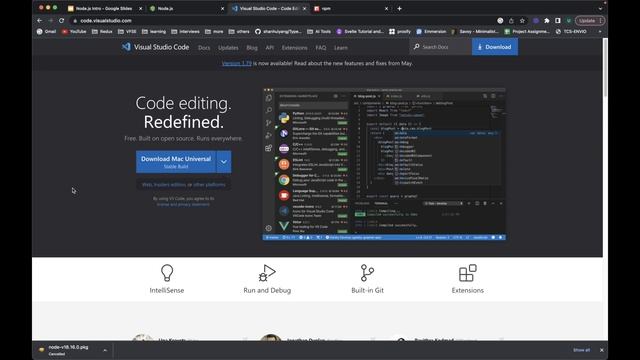
Task: Open the learning bookmarks folder
Action: 153,31
